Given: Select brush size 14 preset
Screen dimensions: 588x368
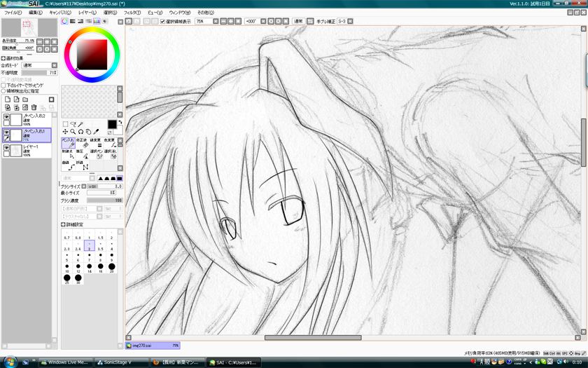Looking at the screenshot, I should click(90, 268).
